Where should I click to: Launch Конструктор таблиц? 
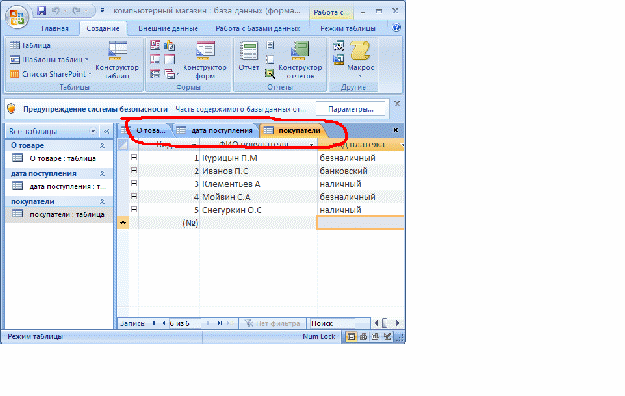[x=117, y=60]
